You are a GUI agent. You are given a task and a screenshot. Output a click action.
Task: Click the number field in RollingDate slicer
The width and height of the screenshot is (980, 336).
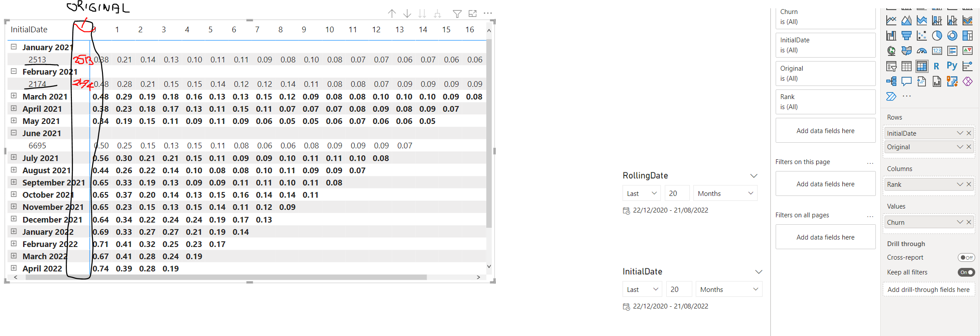[x=677, y=193]
